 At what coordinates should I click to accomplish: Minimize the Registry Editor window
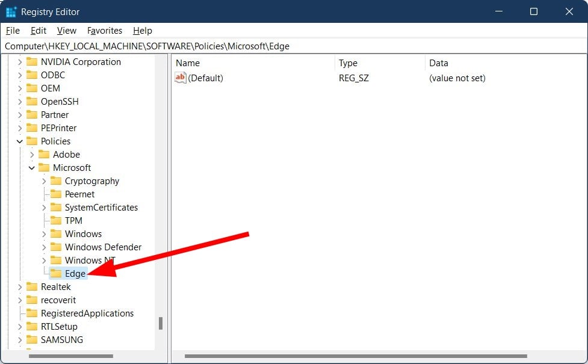click(499, 11)
